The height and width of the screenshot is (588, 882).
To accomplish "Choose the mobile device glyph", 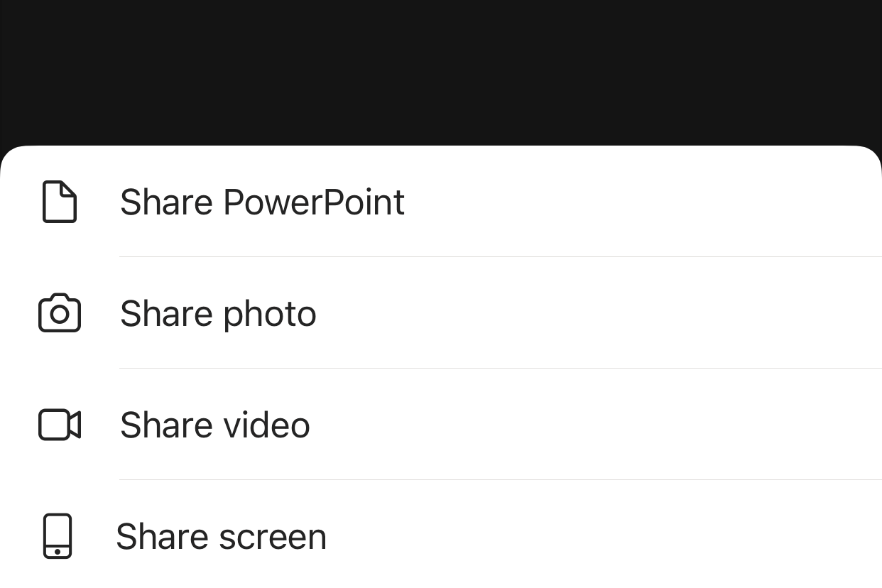I will click(58, 536).
